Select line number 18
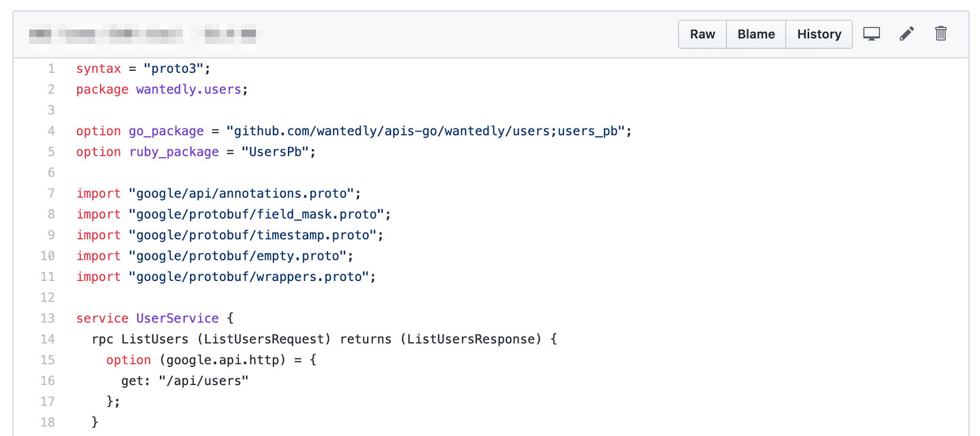This screenshot has width=980, height=436. 48,422
